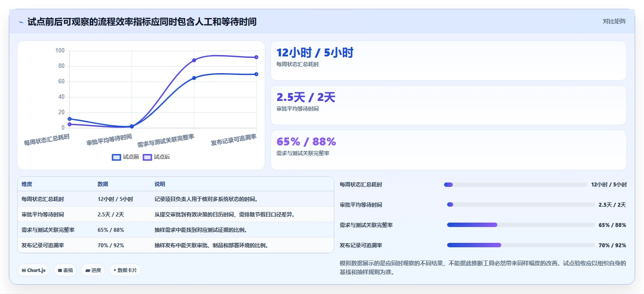Click 试点后 data point at 需求与测试关联完整率
The width and height of the screenshot is (644, 294).
(x=194, y=60)
